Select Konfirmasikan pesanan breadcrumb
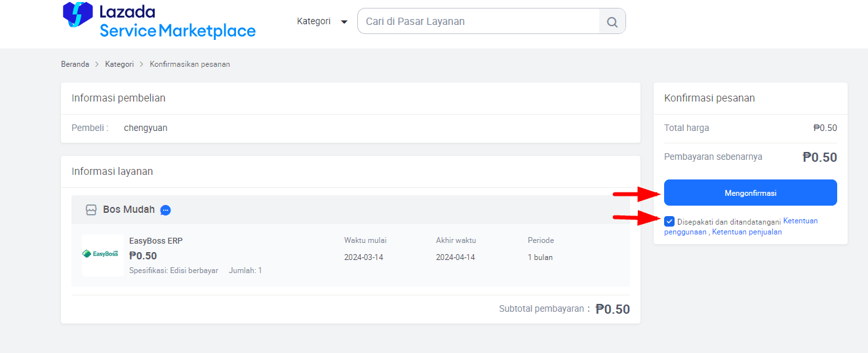The width and height of the screenshot is (868, 353). click(x=189, y=64)
